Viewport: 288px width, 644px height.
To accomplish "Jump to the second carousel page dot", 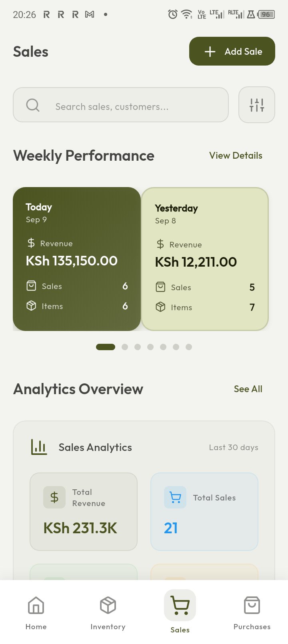I will coord(125,347).
